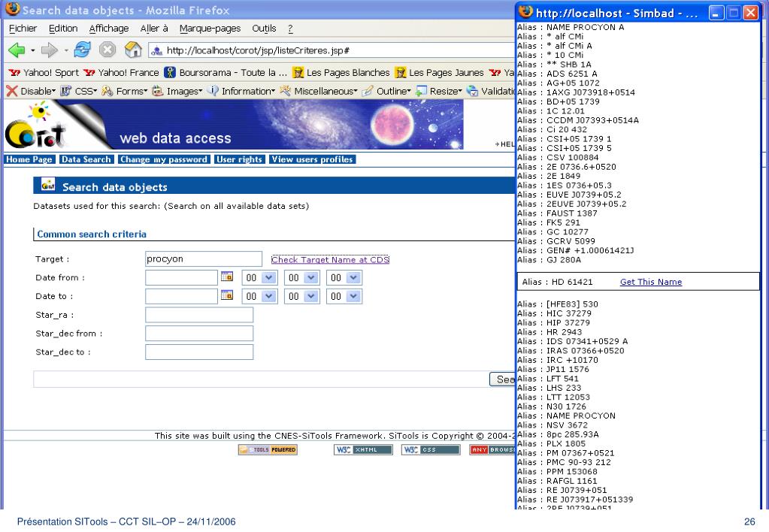Click the green Back arrow in Firefox

pyautogui.click(x=17, y=50)
